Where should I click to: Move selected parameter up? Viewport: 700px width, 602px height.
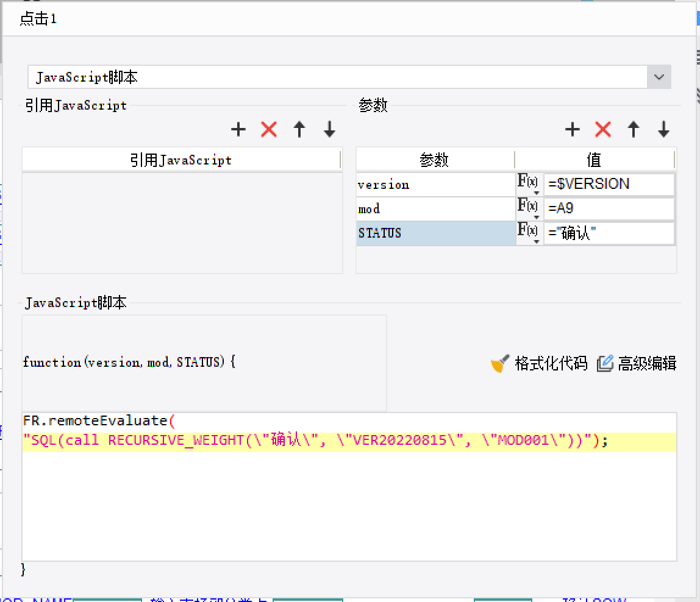(x=634, y=129)
